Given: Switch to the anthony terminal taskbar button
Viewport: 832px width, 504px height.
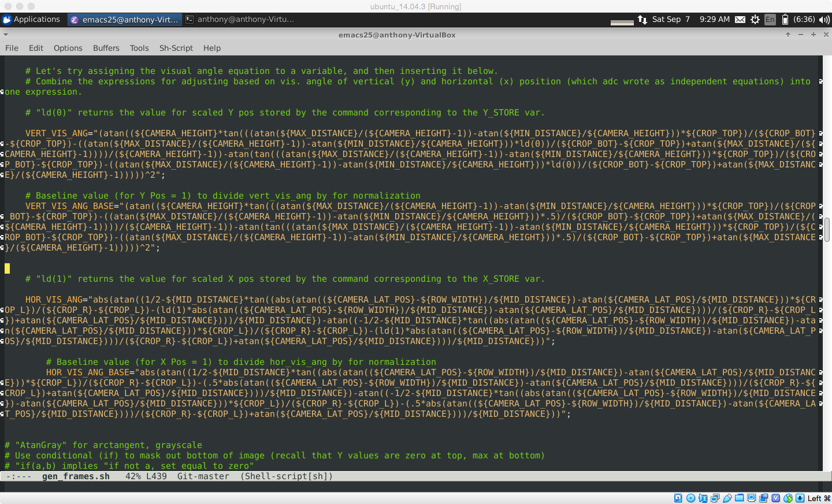Looking at the screenshot, I should (x=240, y=20).
